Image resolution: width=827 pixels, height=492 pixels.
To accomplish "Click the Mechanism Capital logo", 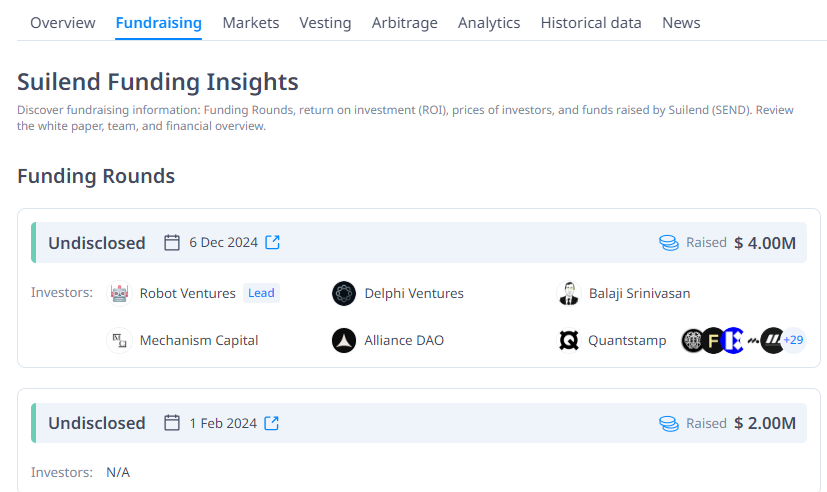I will click(119, 340).
